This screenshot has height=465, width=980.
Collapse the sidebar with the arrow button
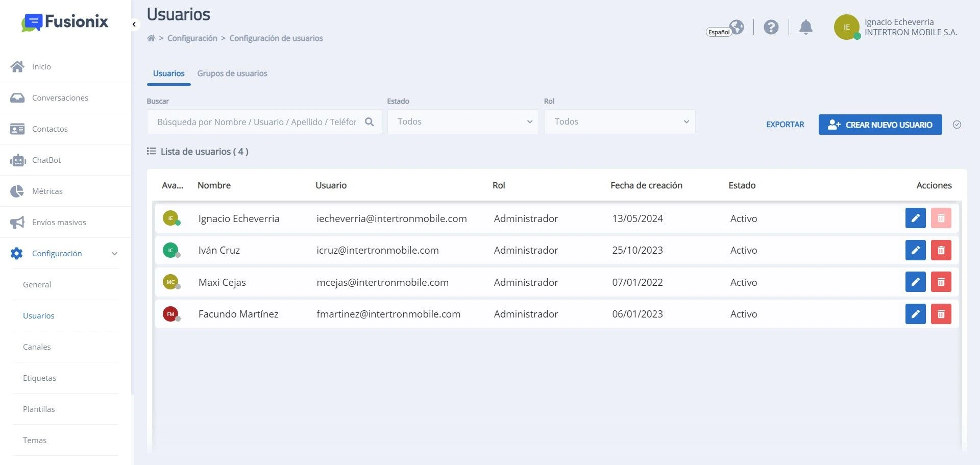click(x=134, y=24)
